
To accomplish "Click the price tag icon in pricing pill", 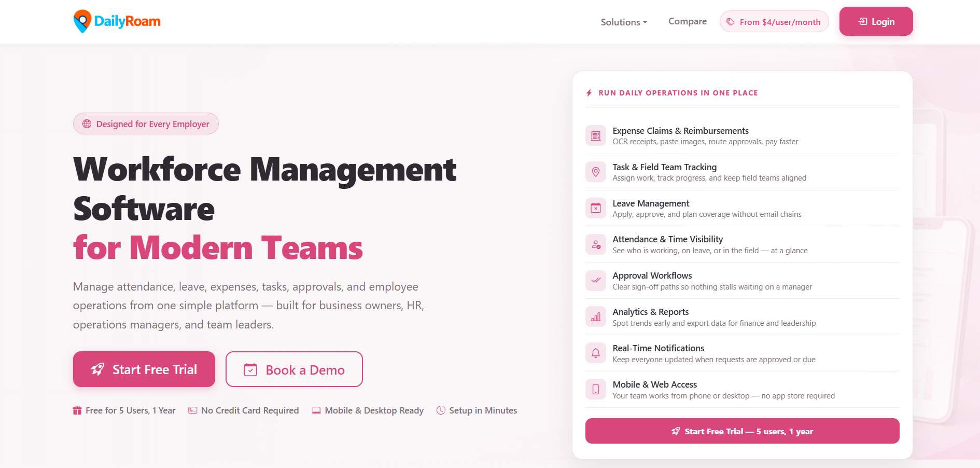I will click(x=730, y=22).
